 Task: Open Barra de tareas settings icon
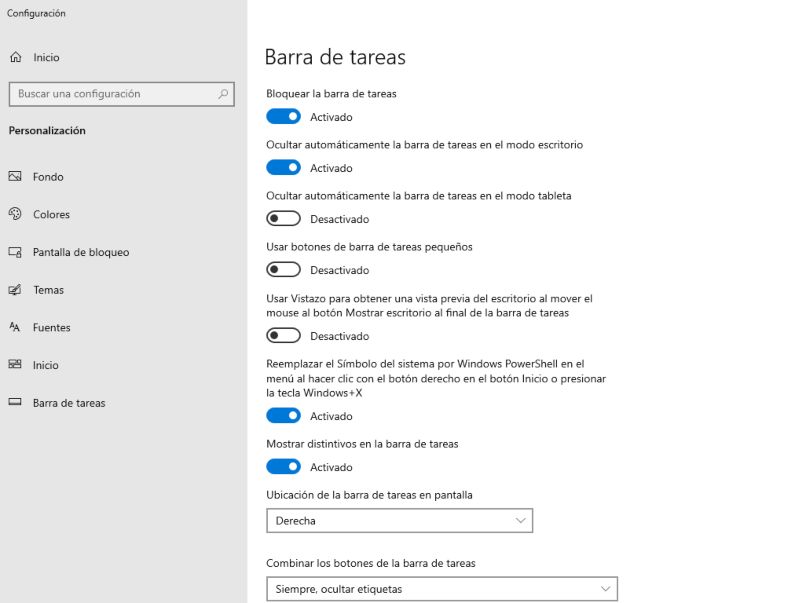(x=16, y=403)
